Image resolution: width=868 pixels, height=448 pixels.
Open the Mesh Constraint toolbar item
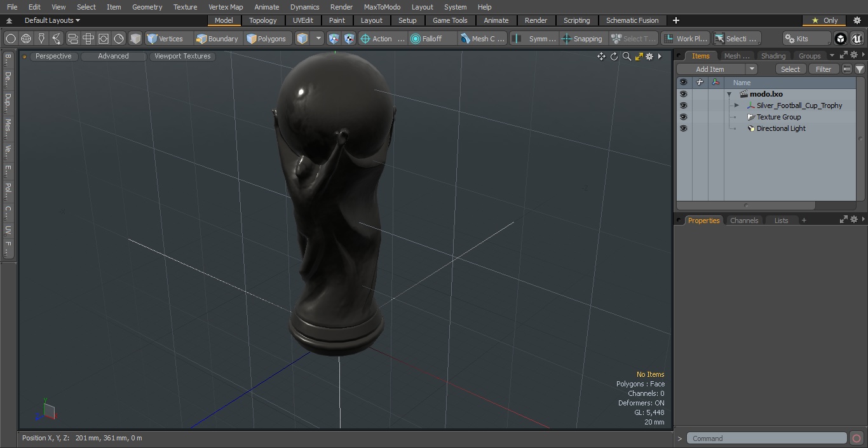483,39
